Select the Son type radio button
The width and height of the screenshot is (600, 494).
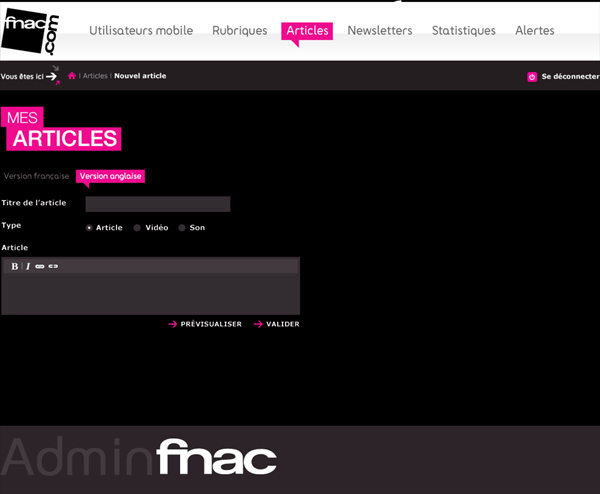[x=182, y=228]
